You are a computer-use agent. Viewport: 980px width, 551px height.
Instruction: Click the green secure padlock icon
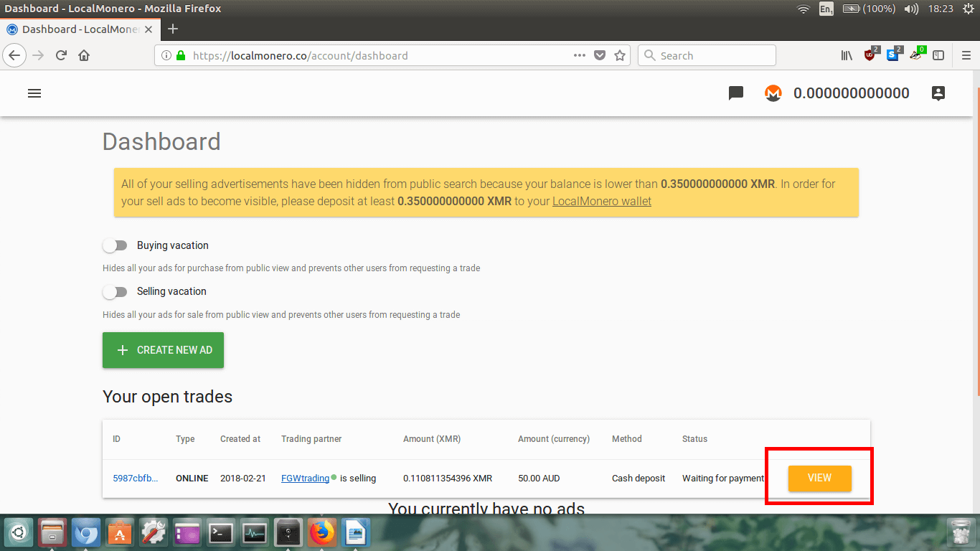(181, 55)
